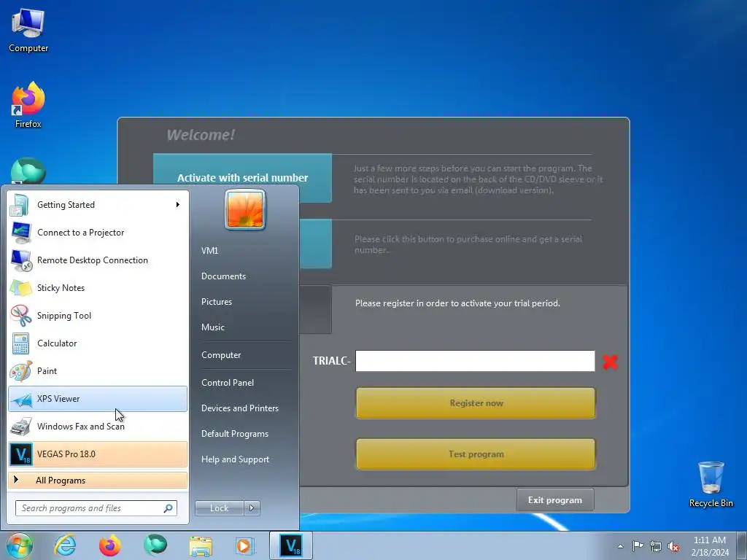The height and width of the screenshot is (560, 747).
Task: Click the Remote Desktop Connection icon
Action: coord(21,260)
